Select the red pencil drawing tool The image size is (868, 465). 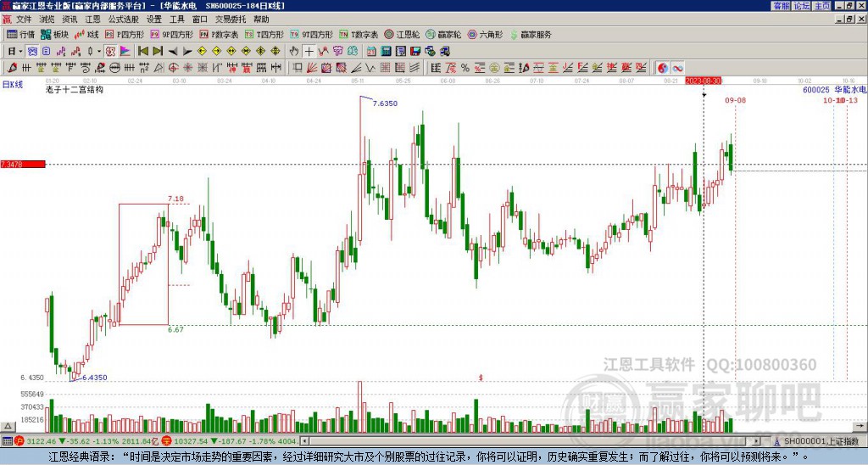point(12,68)
